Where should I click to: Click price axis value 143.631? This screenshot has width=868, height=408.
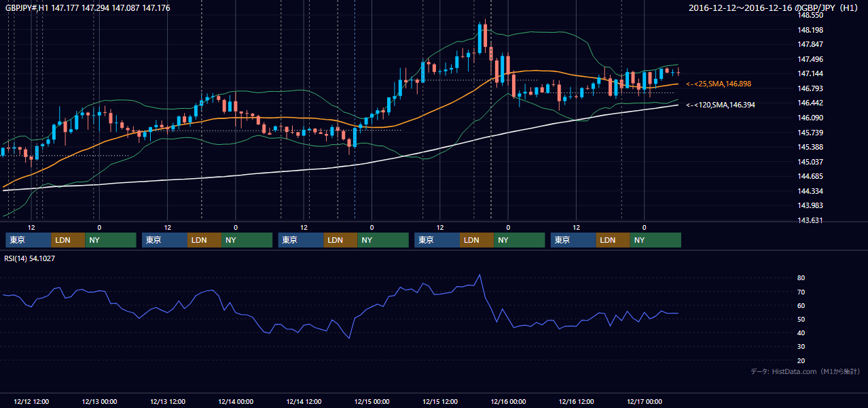coord(810,220)
